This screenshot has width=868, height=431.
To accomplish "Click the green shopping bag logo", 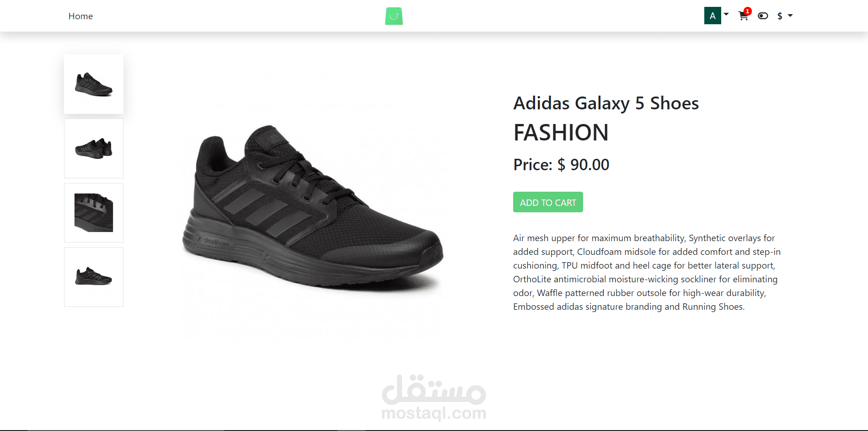I will tap(394, 16).
